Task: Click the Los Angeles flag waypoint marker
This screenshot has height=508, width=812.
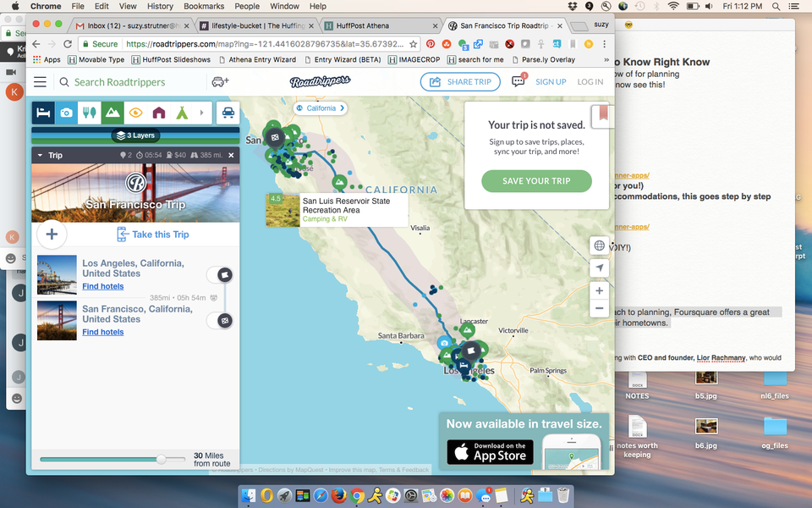Action: [x=225, y=274]
